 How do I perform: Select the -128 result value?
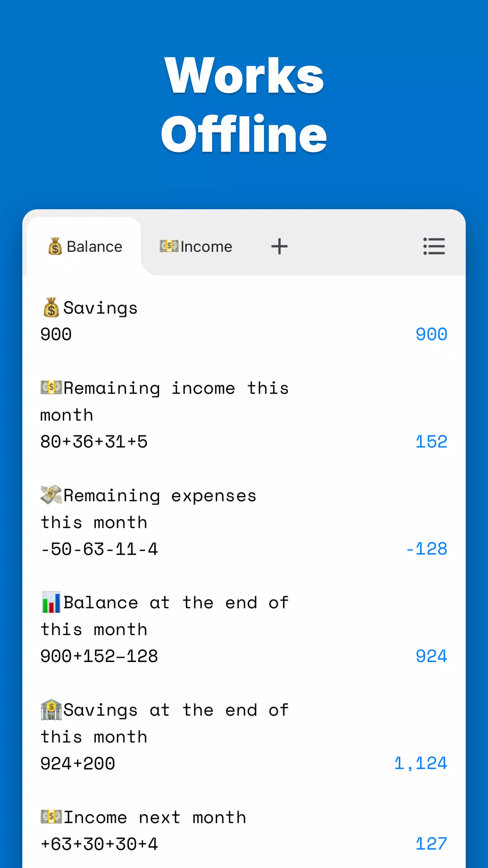pos(426,549)
